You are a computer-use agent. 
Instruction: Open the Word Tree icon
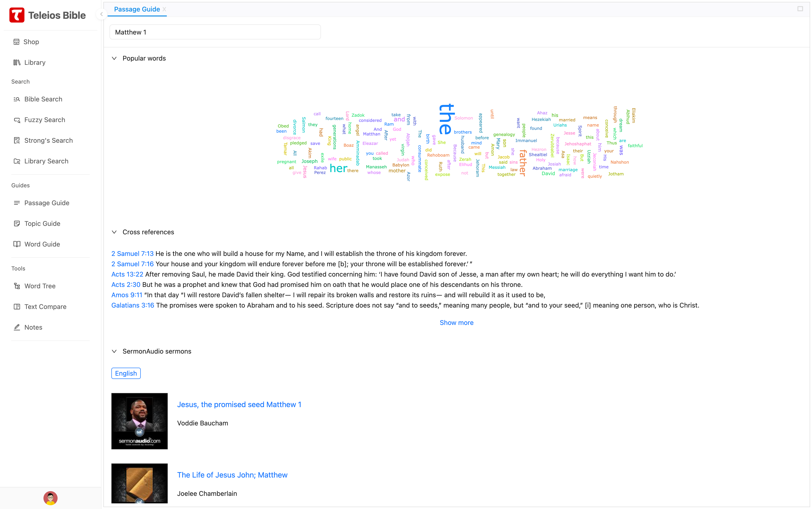[x=17, y=286]
